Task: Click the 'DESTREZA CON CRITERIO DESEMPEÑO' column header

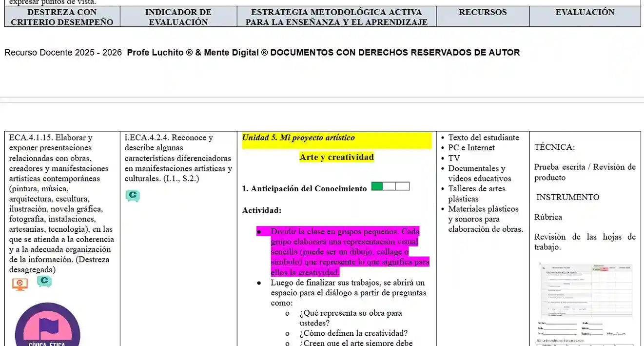Action: pos(62,17)
